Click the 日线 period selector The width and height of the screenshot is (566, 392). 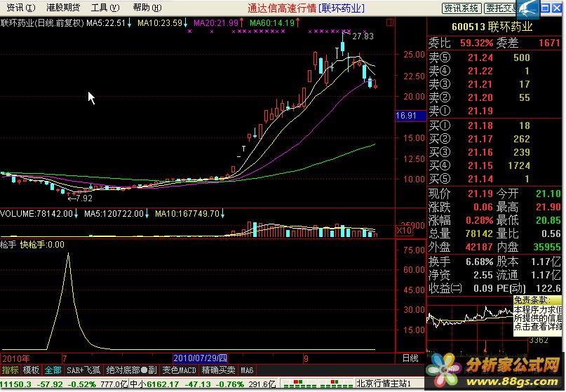pyautogui.click(x=410, y=358)
